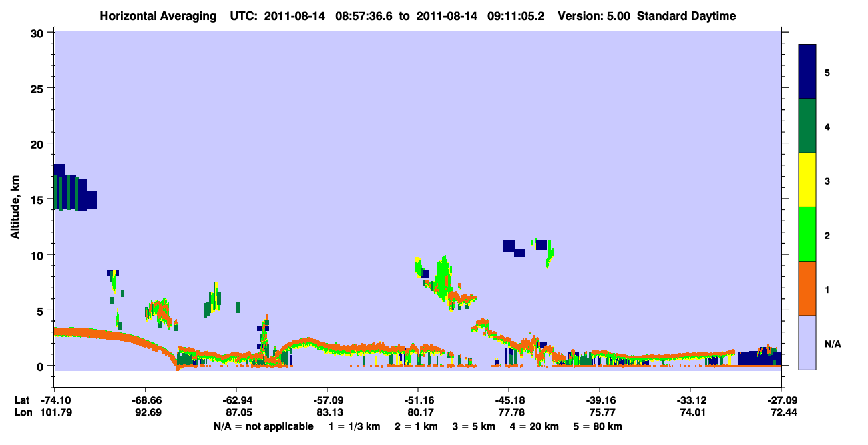This screenshot has height=445, width=868.
Task: Click the bright green level 2 colorbar segment
Action: (807, 234)
